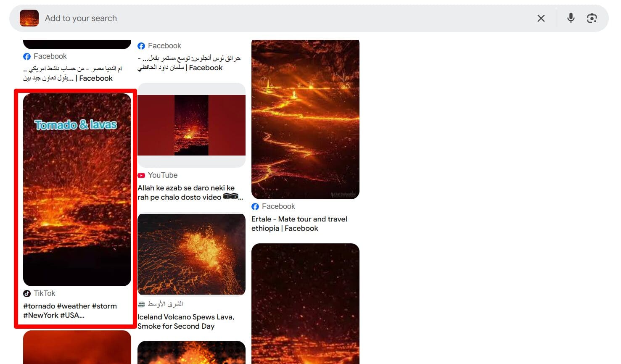
Task: Click the YouTube source icon
Action: (141, 175)
